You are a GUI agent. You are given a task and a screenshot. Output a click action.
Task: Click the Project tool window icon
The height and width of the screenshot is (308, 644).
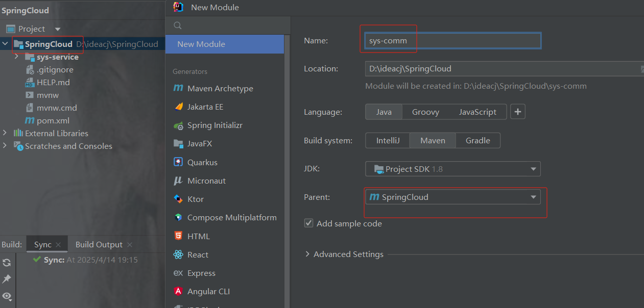coord(10,29)
